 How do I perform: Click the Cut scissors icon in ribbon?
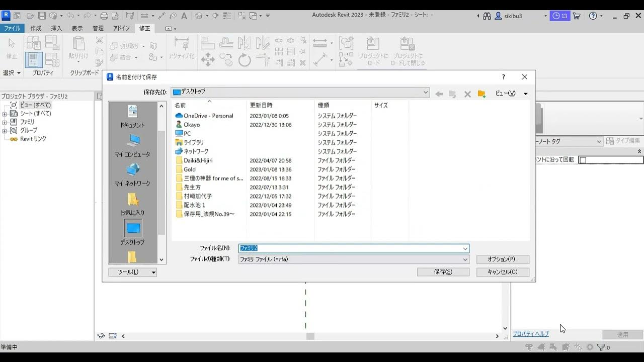click(99, 40)
